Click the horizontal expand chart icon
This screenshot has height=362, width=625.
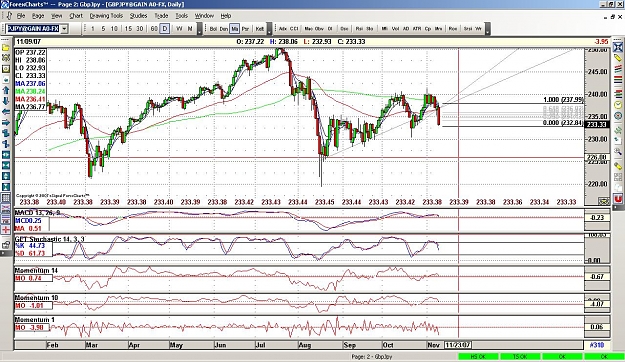6,155
